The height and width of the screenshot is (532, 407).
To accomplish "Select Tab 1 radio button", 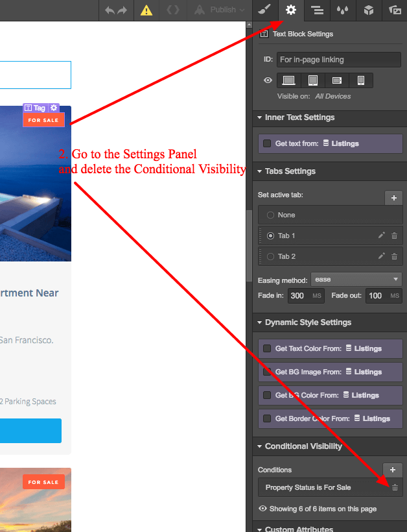I will (270, 236).
